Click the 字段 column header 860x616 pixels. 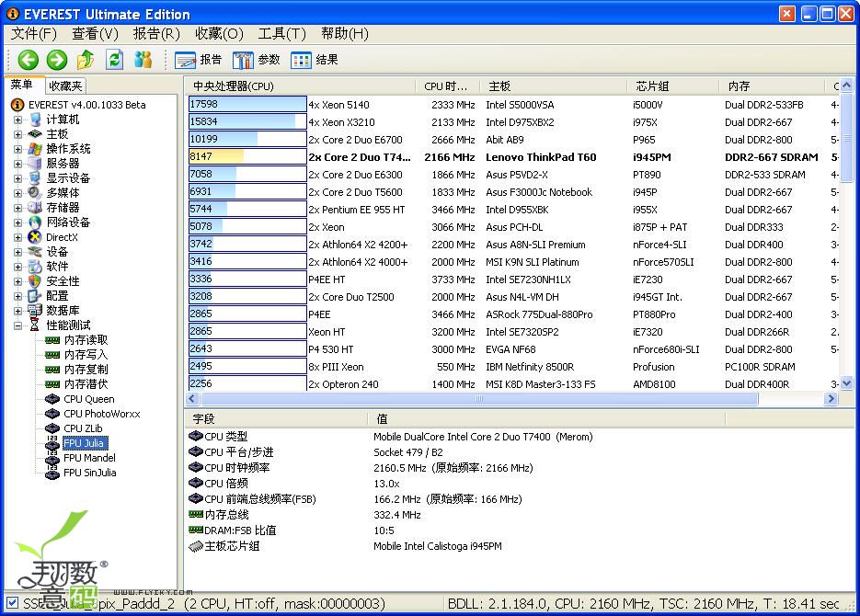pos(276,419)
